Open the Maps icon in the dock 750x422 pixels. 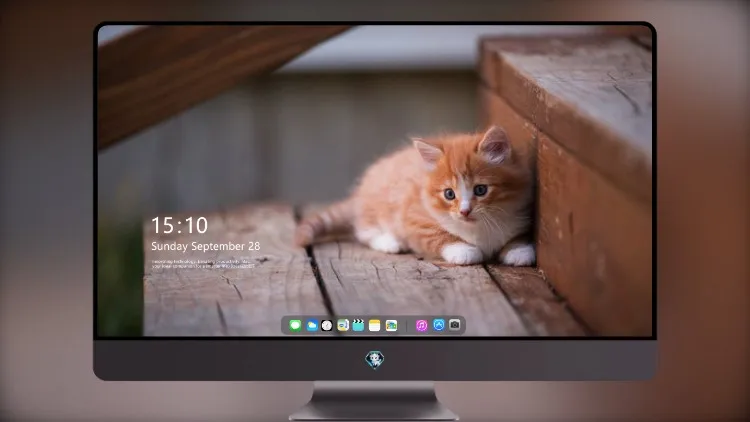(342, 325)
